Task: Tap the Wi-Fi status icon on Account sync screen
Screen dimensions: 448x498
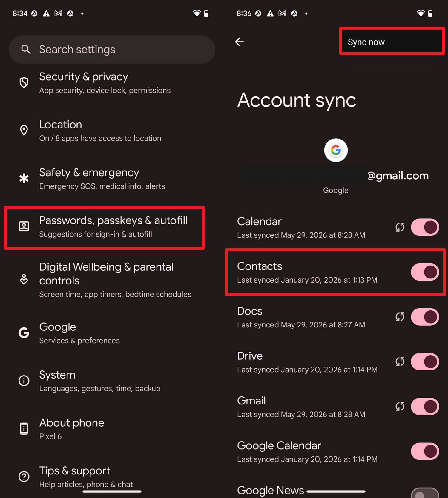Action: (421, 13)
